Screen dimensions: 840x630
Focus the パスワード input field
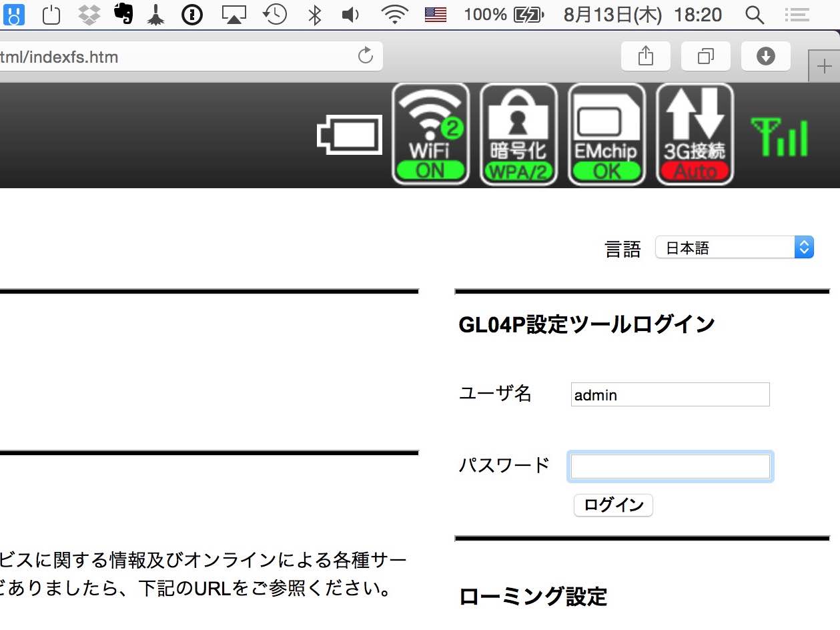pyautogui.click(x=671, y=466)
